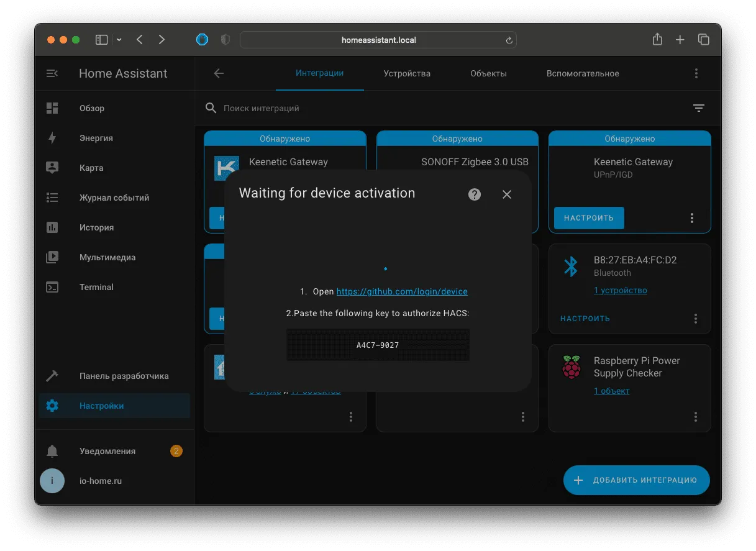Viewport: 756px width, 551px height.
Task: Open the Обзор dashboard icon
Action: click(52, 108)
